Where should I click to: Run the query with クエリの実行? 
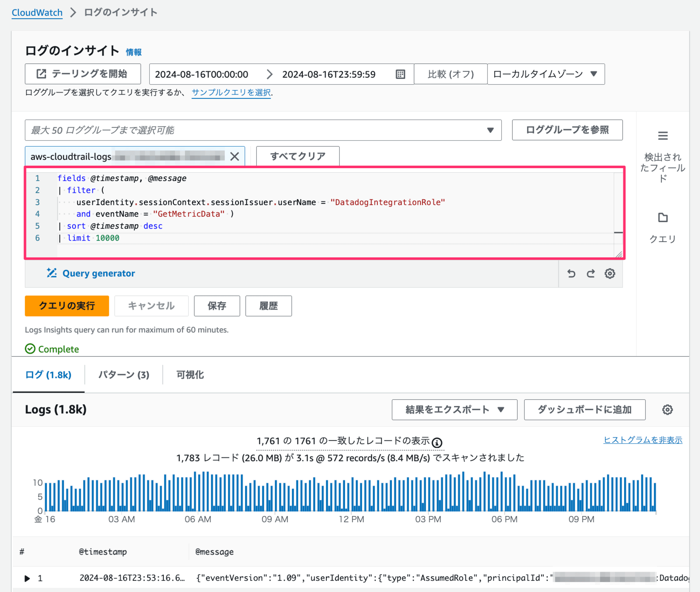pos(67,306)
